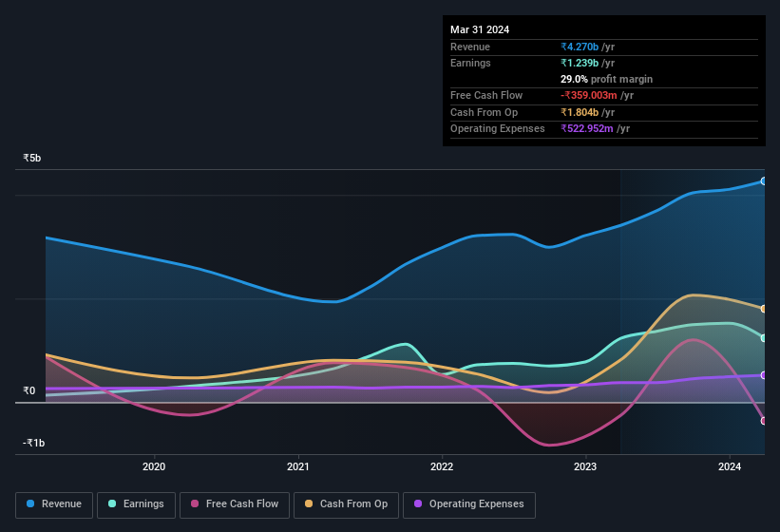This screenshot has height=532, width=780.
Task: Click the pink Free Cash Flow endpoint marker
Action: click(x=763, y=421)
